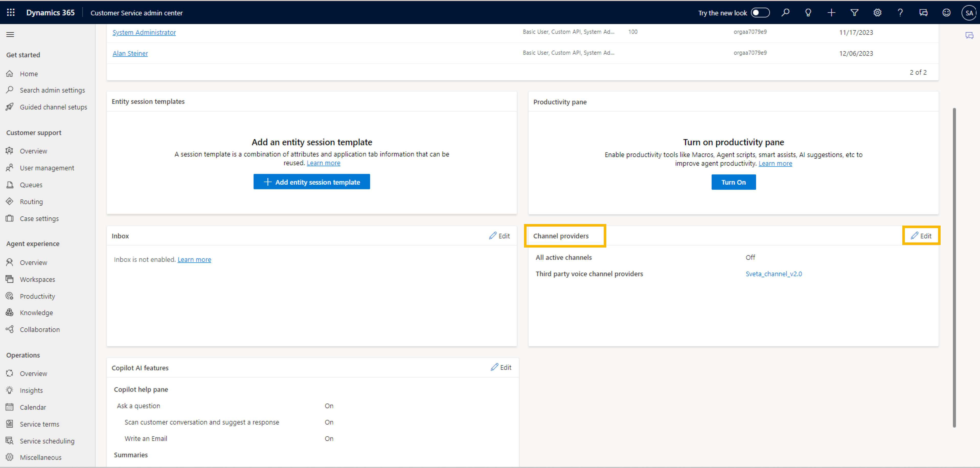Click the Miscellaneous gear icon

click(x=10, y=457)
